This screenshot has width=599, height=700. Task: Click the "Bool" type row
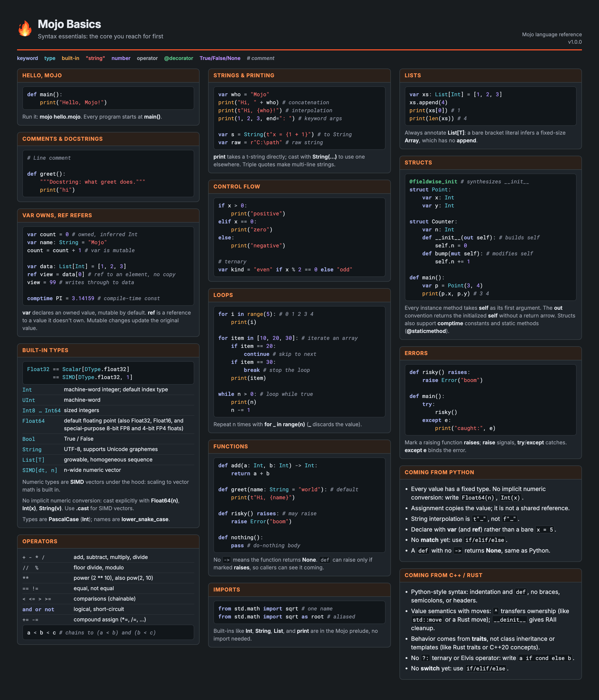(108, 439)
